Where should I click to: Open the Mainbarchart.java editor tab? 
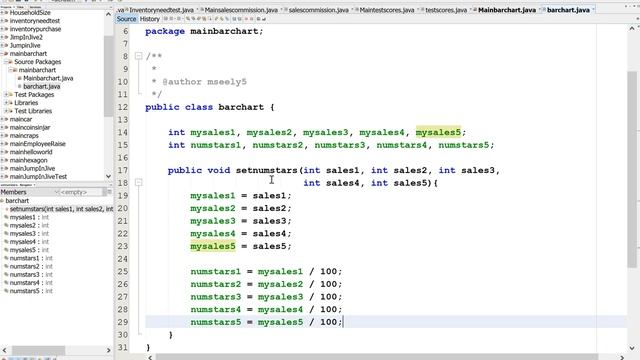pyautogui.click(x=507, y=10)
